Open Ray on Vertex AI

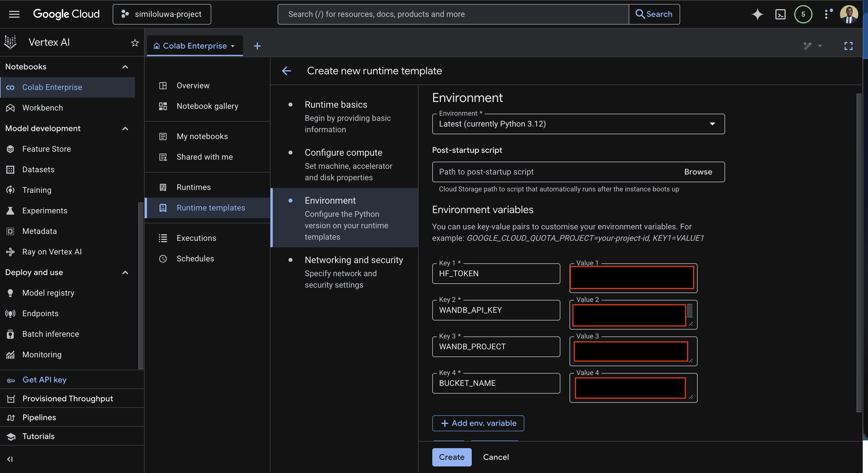52,251
